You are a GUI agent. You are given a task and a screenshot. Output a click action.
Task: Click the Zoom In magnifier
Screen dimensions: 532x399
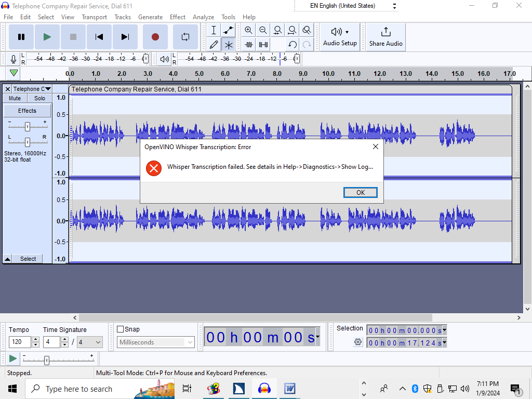248,30
